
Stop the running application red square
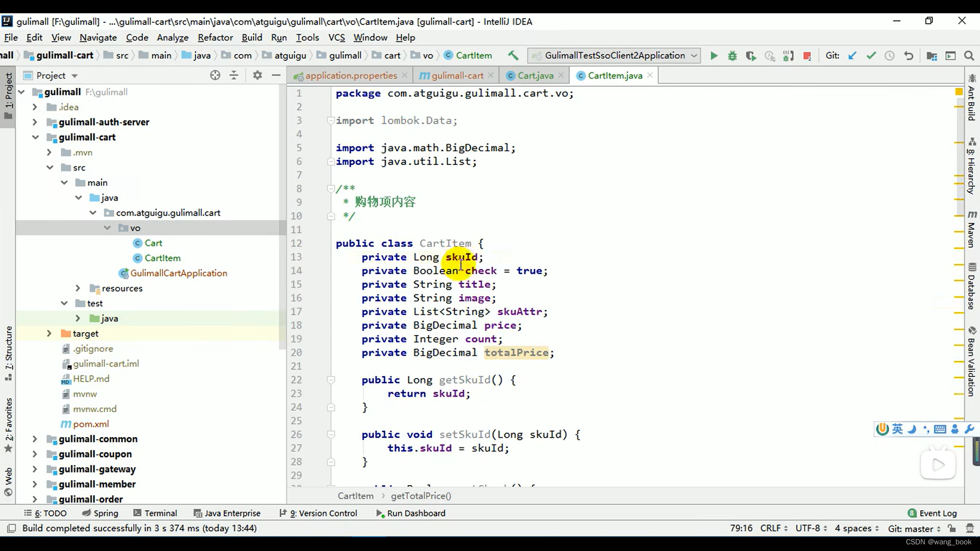tap(807, 56)
